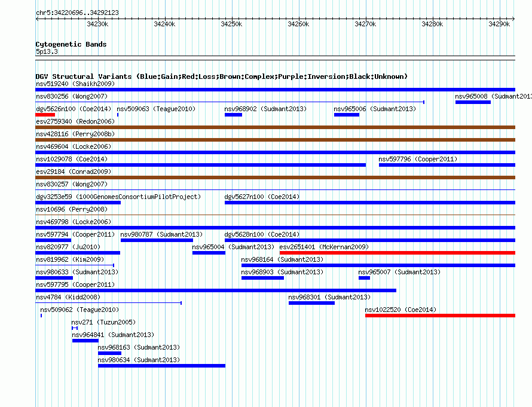The height and width of the screenshot is (407, 532).
Task: Click the blue nsv597796 gain bar
Action: pyautogui.click(x=447, y=165)
